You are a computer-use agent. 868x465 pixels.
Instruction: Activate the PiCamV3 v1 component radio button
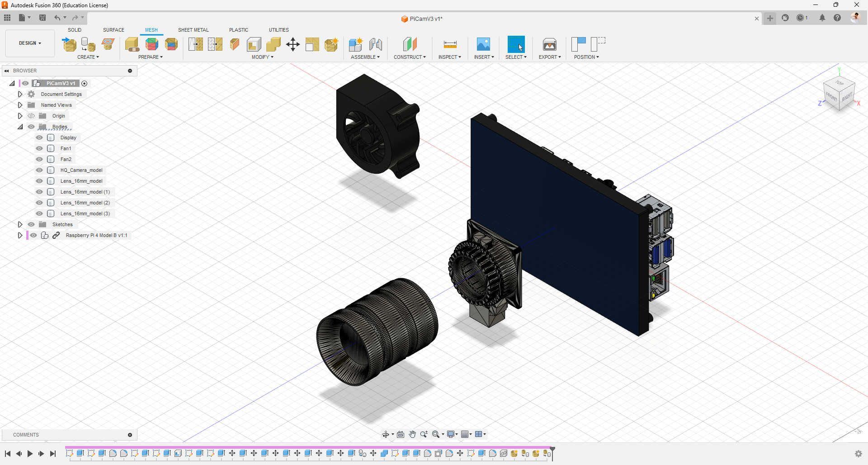pos(84,83)
